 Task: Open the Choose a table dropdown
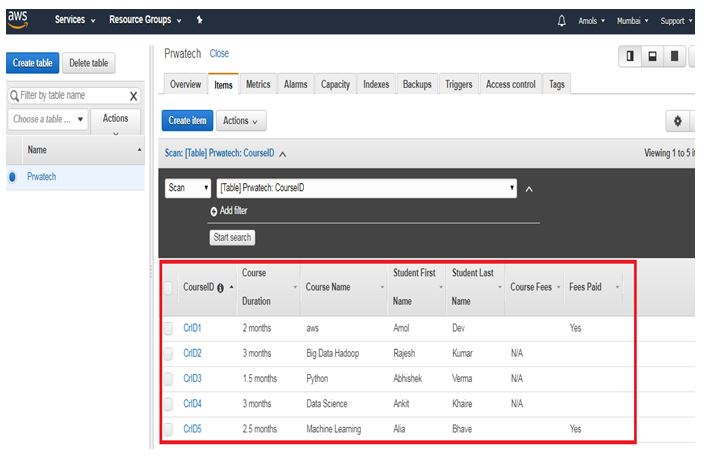[48, 119]
